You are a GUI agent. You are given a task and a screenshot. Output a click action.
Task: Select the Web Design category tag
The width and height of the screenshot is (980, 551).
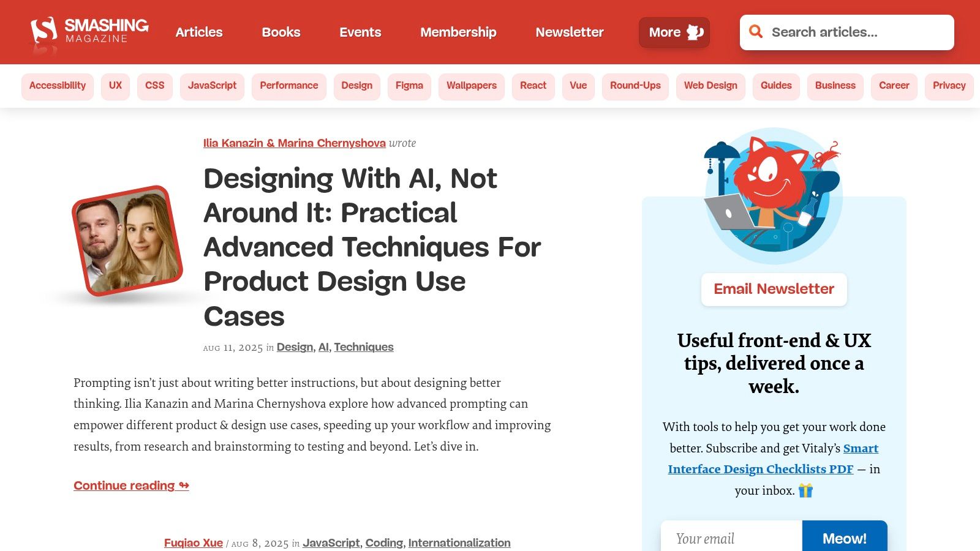[710, 86]
